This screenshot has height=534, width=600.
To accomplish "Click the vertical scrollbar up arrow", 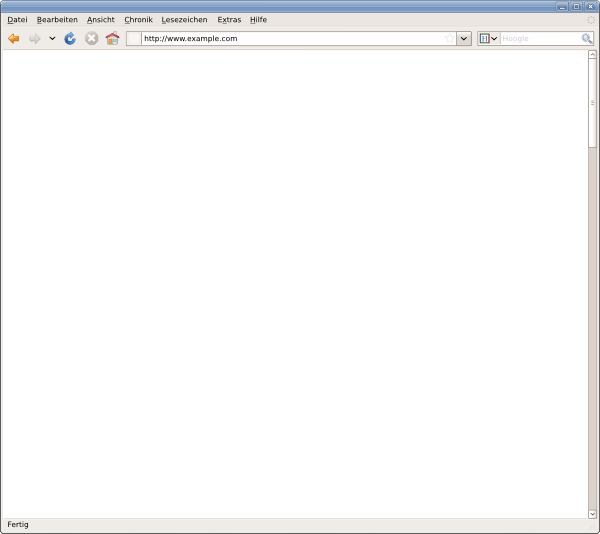I will pos(592,55).
